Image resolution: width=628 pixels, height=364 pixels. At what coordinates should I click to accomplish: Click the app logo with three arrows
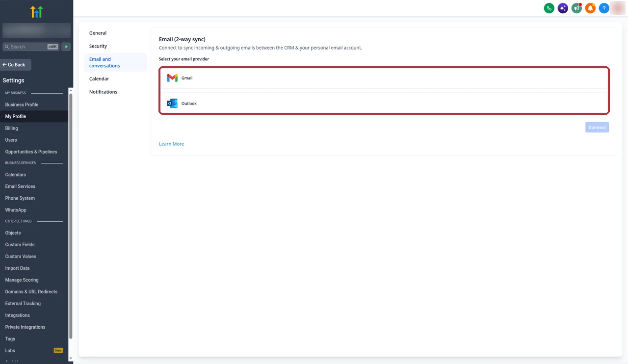pos(36,12)
